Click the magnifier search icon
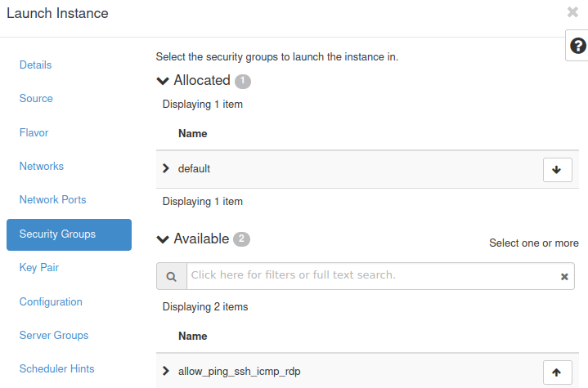 tap(172, 277)
